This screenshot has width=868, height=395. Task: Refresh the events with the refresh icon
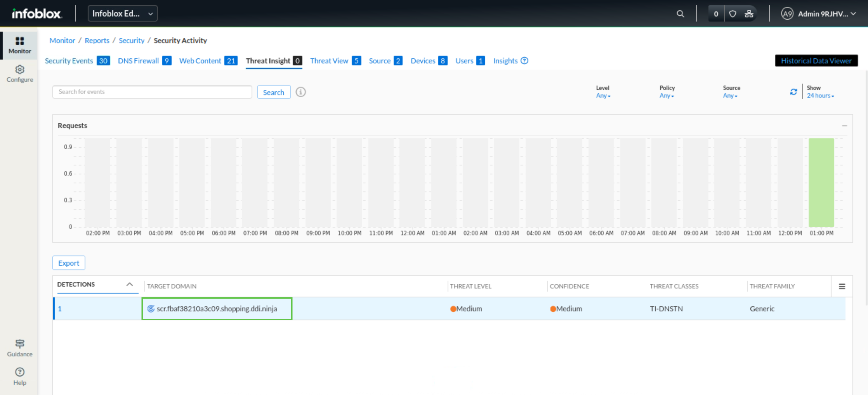793,92
